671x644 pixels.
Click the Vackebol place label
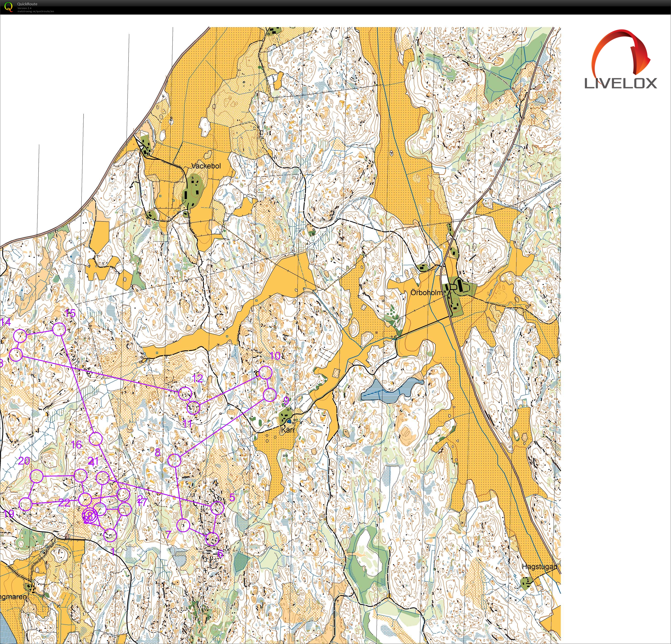(x=206, y=166)
